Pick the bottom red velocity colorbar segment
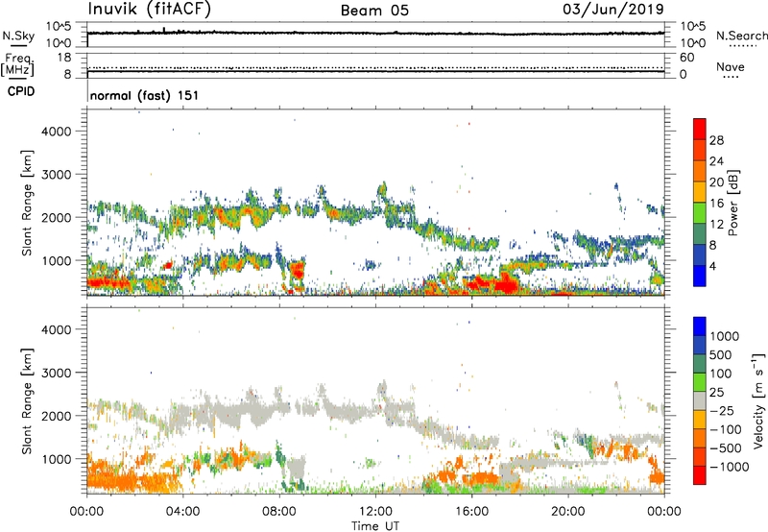This screenshot has height=532, width=768. coord(700,475)
